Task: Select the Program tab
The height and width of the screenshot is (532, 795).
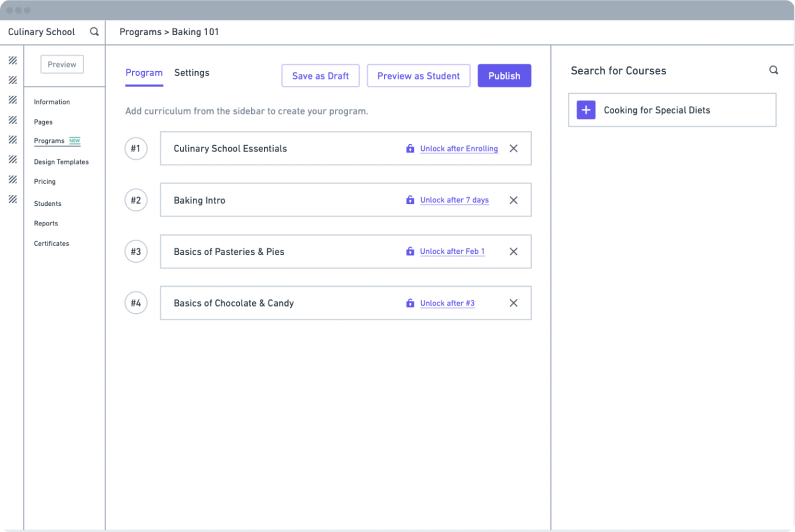Action: (x=144, y=73)
